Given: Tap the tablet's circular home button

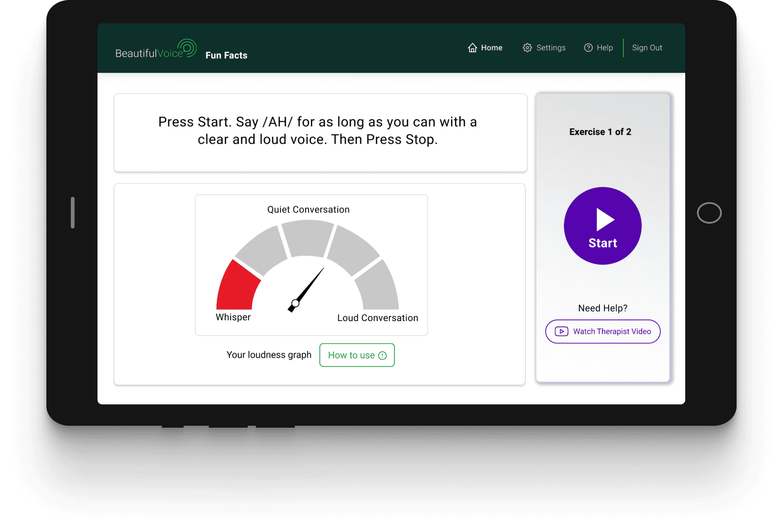Looking at the screenshot, I should point(710,213).
